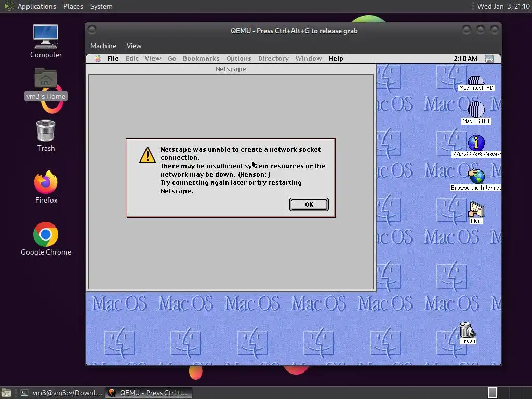
Task: Open the Options menu
Action: (238, 58)
